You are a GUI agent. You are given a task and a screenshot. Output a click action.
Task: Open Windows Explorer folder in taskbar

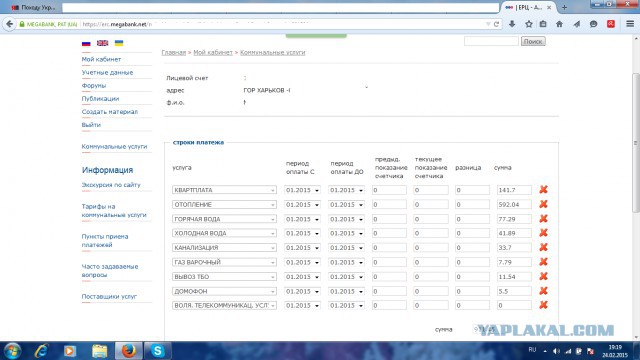99,351
